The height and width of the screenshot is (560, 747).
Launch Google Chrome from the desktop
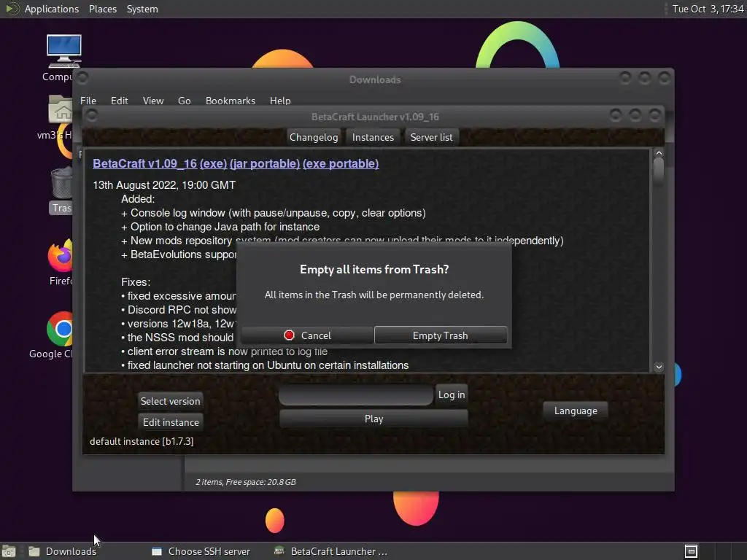tap(60, 329)
